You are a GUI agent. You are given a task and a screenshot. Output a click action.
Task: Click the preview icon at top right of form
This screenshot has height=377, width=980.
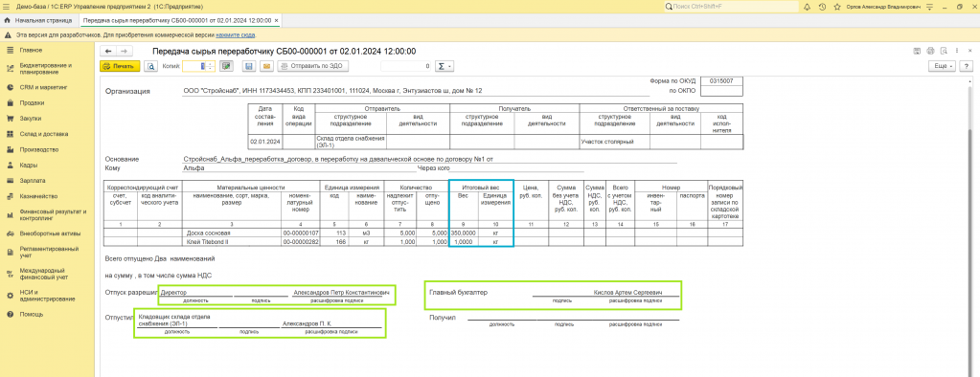943,51
